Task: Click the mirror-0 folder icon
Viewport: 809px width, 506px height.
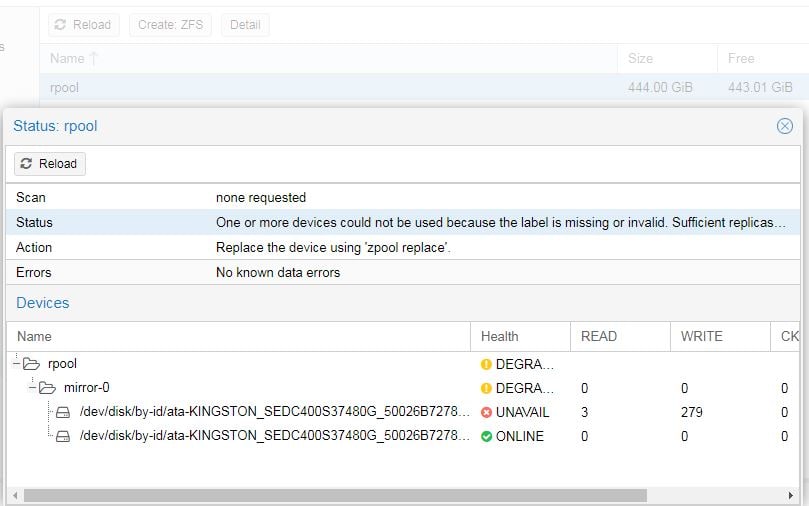Action: [x=47, y=388]
